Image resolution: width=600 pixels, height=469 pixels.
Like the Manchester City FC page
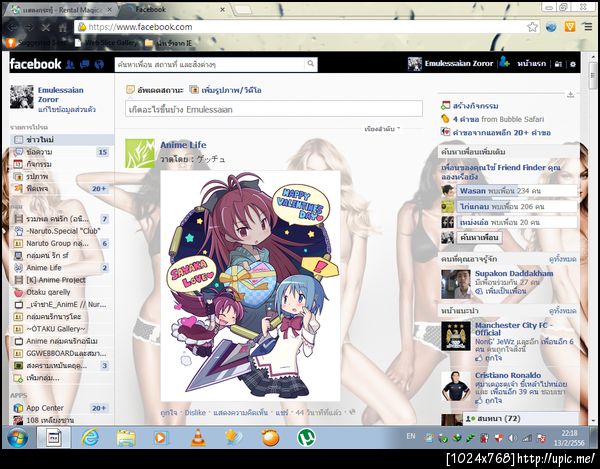click(488, 358)
